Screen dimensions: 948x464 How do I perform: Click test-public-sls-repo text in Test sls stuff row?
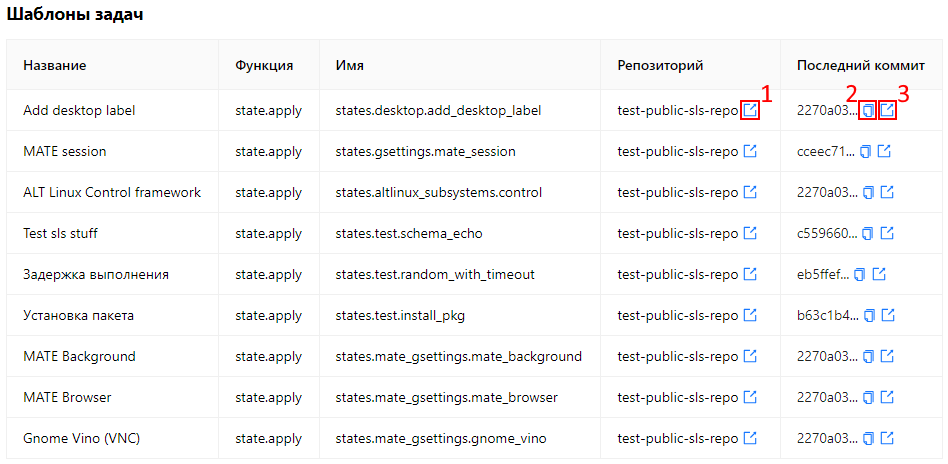[x=677, y=233]
